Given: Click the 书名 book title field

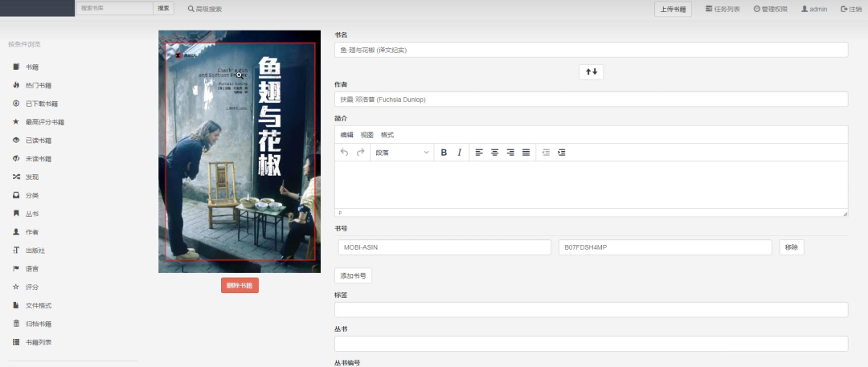Looking at the screenshot, I should [592, 50].
